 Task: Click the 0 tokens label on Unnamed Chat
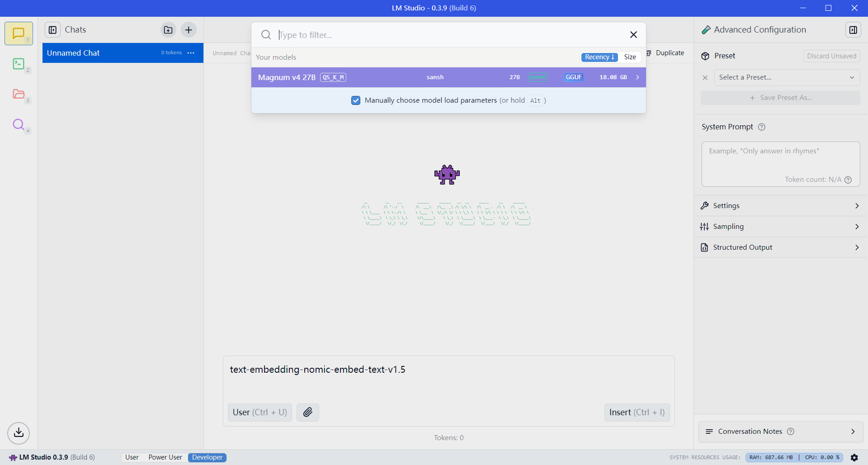171,53
